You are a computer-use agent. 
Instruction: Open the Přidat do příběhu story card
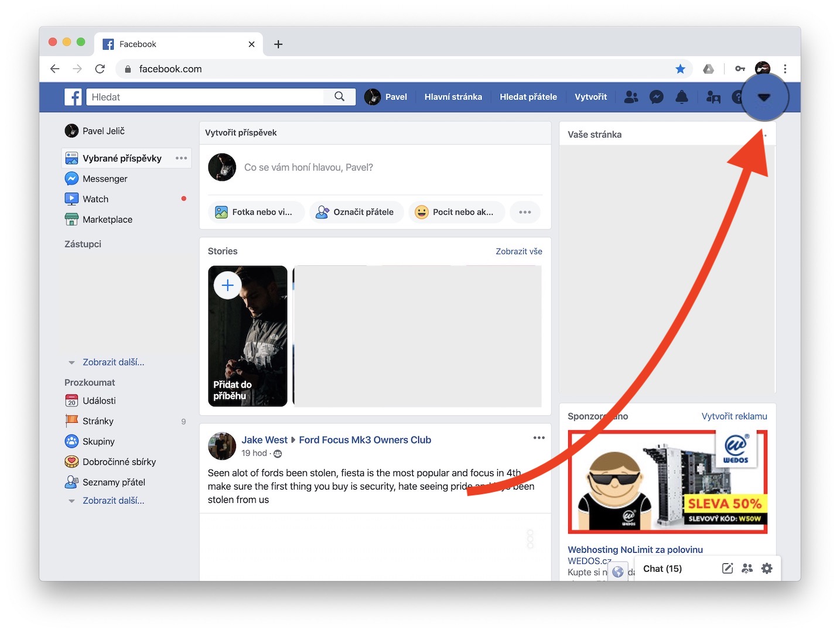(248, 336)
